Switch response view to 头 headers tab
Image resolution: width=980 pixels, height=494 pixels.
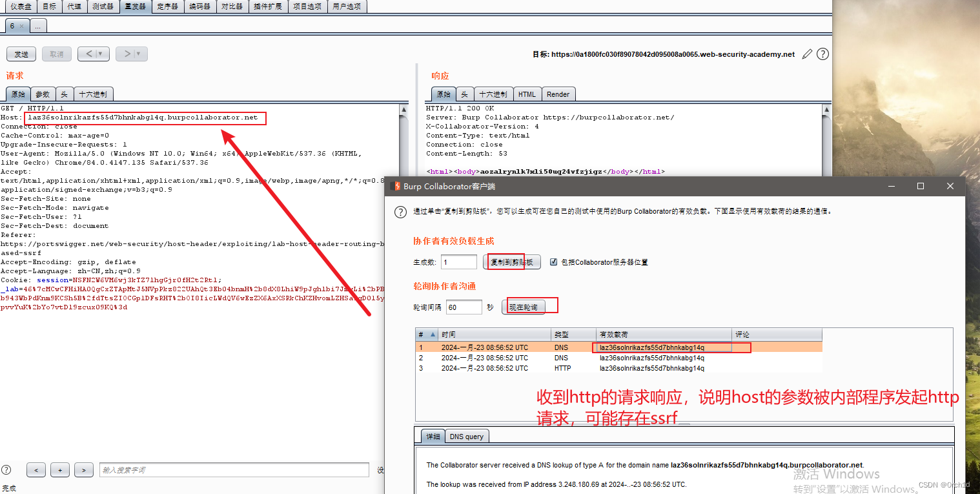click(464, 94)
